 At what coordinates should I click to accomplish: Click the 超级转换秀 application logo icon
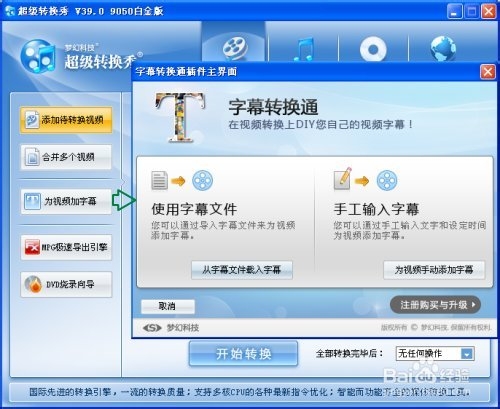(x=38, y=56)
